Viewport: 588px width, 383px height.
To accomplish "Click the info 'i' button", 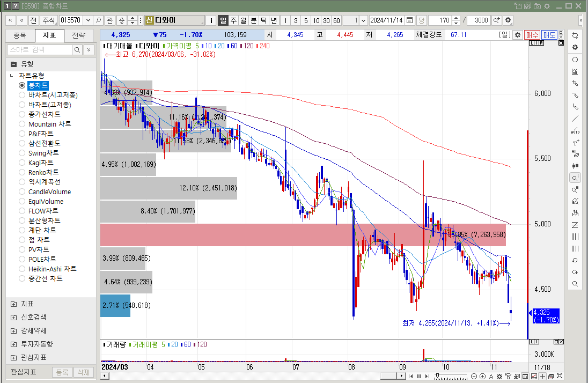I will (x=211, y=20).
